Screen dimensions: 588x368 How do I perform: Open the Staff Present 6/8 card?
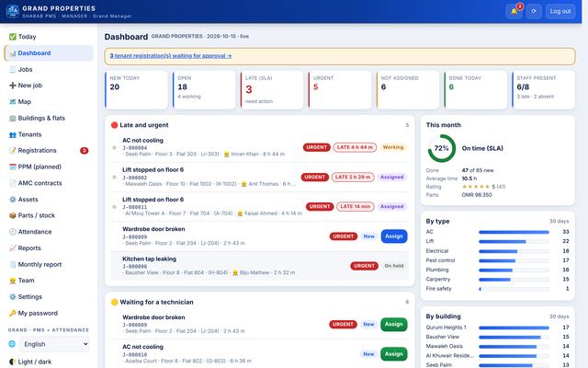click(x=543, y=90)
